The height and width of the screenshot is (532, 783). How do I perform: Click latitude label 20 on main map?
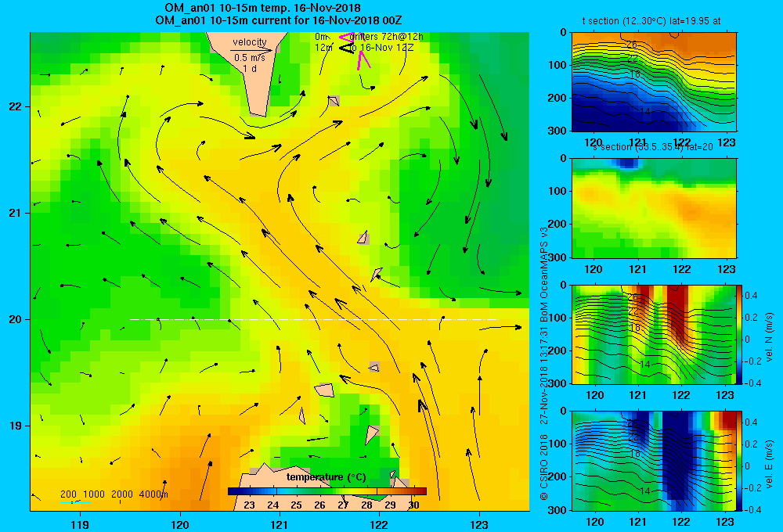tap(15, 319)
